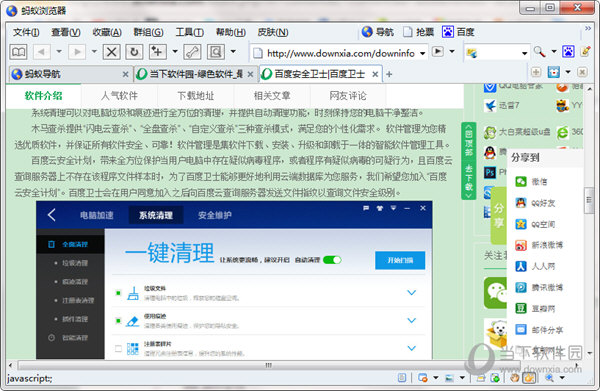Stop loading with the X toolbar button
Viewport: 600px width, 391px height.
tap(111, 52)
